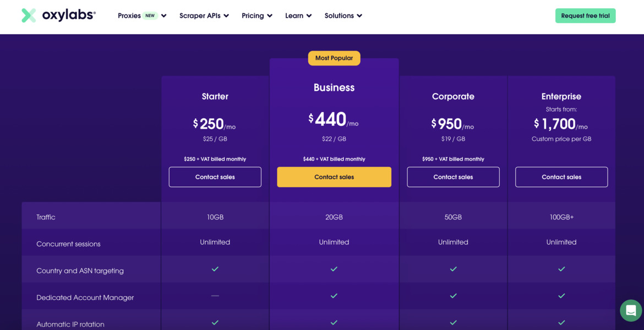Click Corporate Country and ASN targeting checkmark
The width and height of the screenshot is (644, 330).
click(x=453, y=269)
